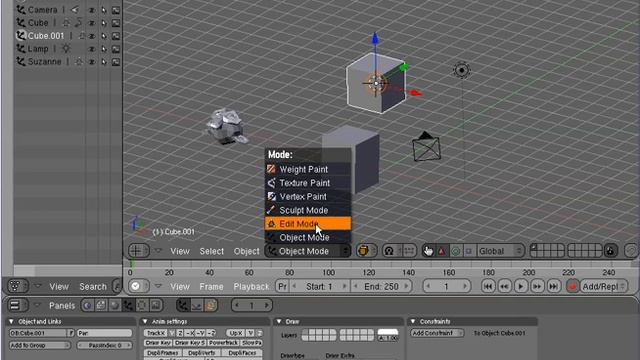This screenshot has height=360, width=640.
Task: Collapse the Anim settings panel
Action: point(145,321)
